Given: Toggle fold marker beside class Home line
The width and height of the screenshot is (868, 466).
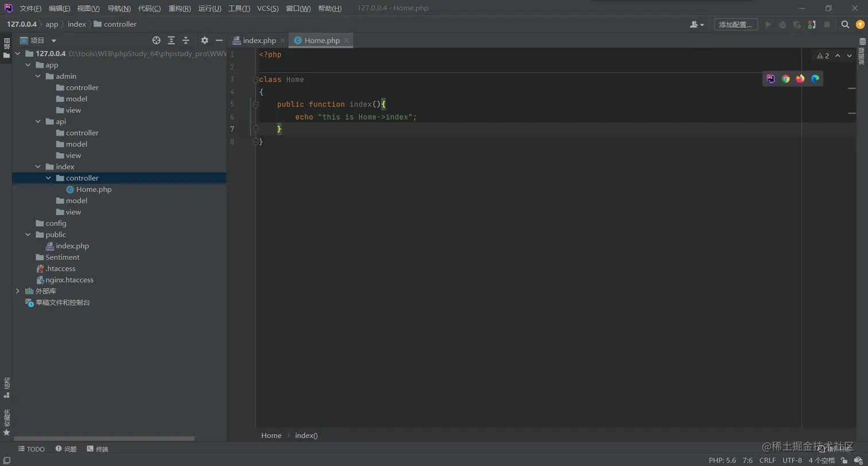Looking at the screenshot, I should [256, 80].
